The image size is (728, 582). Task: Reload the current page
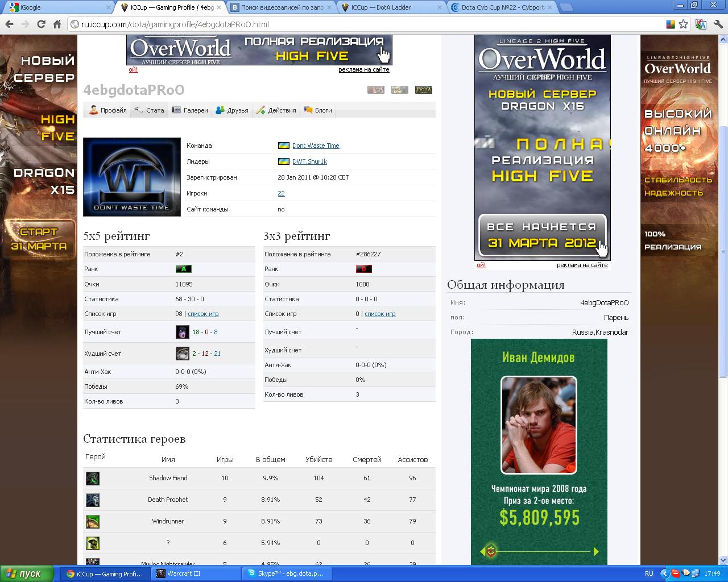(x=41, y=24)
